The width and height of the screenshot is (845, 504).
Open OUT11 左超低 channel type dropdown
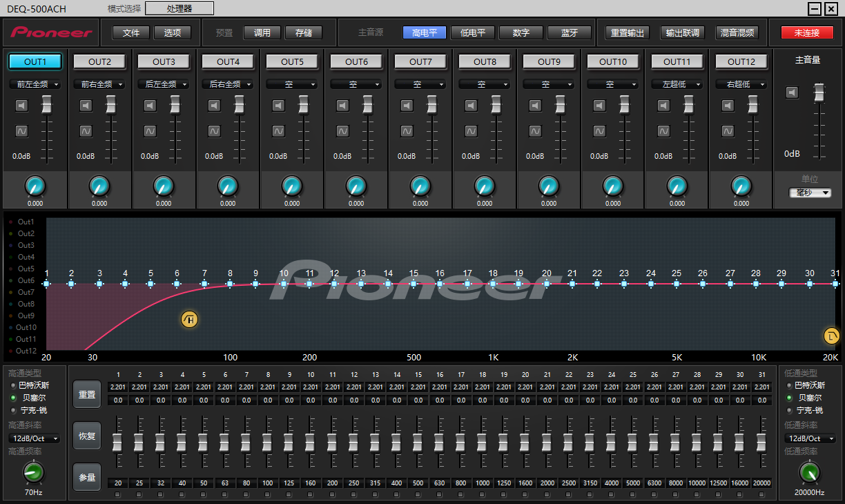[677, 84]
